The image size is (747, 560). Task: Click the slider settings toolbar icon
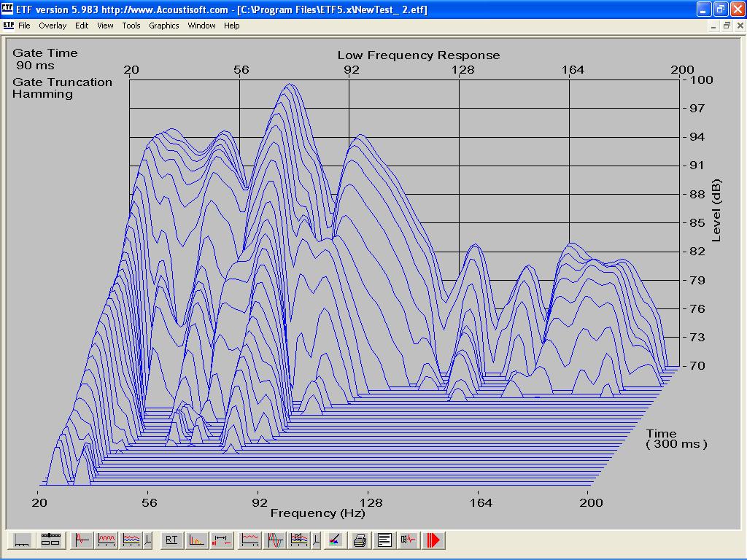coord(50,540)
